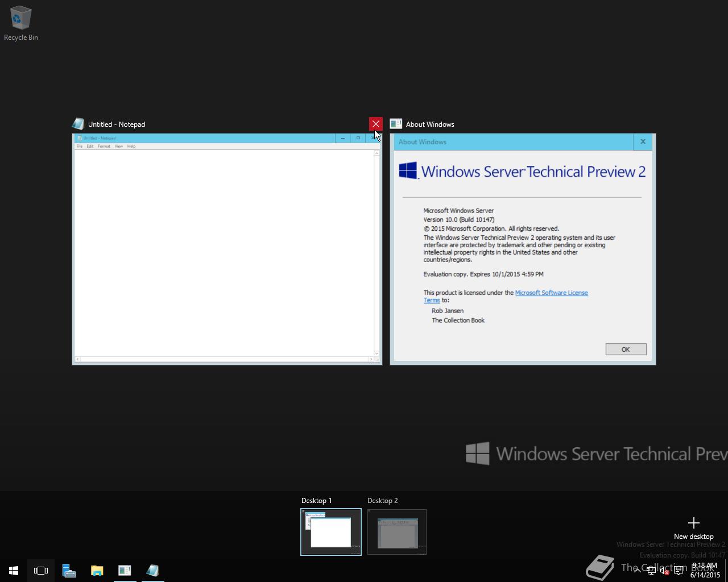728x582 pixels.
Task: Click the Edit menu in Notepad preview
Action: [x=90, y=146]
